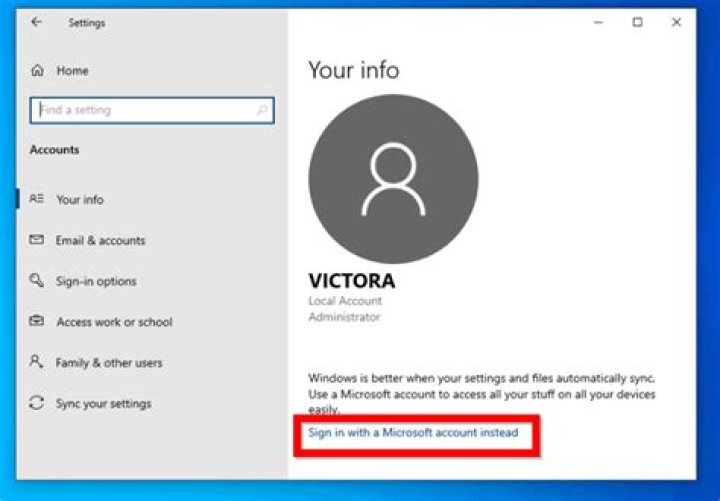Minimize the Settings window
This screenshot has height=501, width=720.
coord(598,22)
